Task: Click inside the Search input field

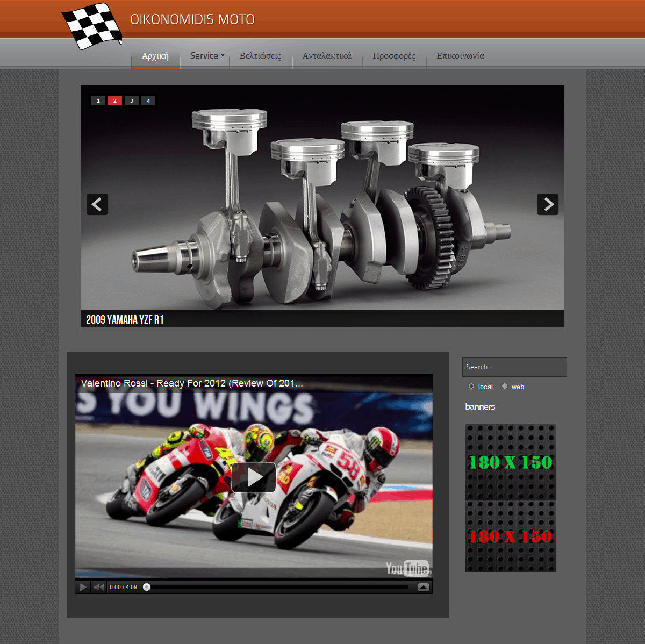Action: click(514, 367)
